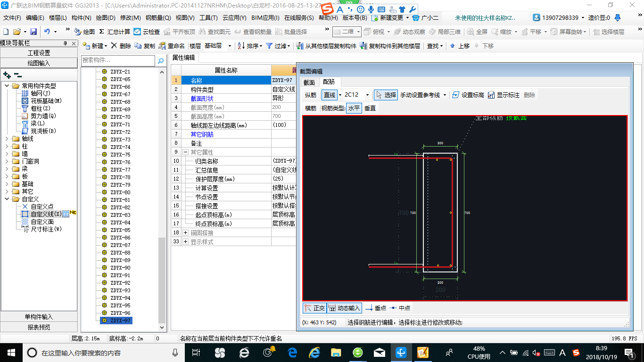This screenshot has height=362, width=644.
Task: Click 显示标注 in section editor
Action: click(504, 95)
